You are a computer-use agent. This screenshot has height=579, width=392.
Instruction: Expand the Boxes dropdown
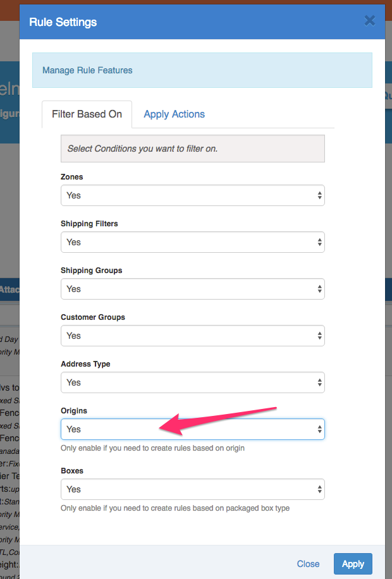click(x=192, y=489)
